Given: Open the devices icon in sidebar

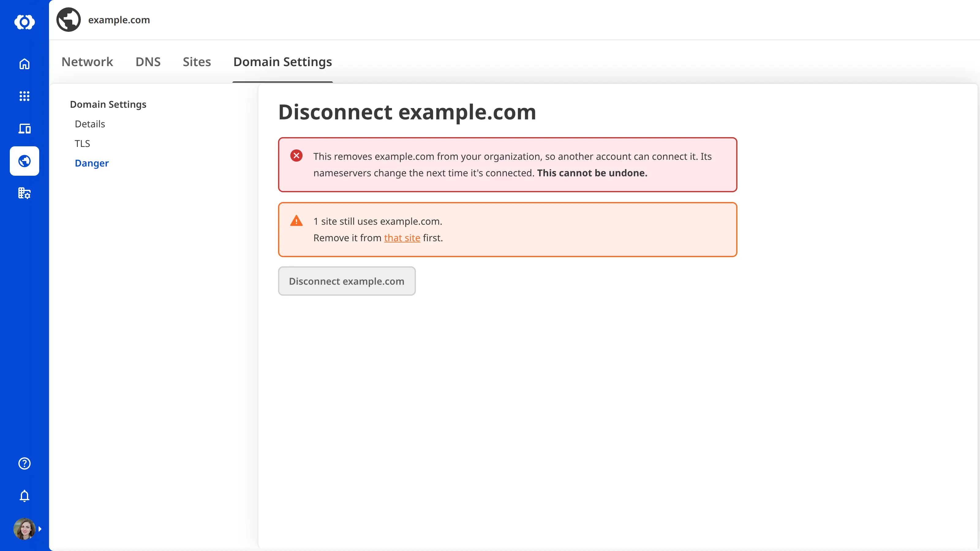Looking at the screenshot, I should click(24, 129).
